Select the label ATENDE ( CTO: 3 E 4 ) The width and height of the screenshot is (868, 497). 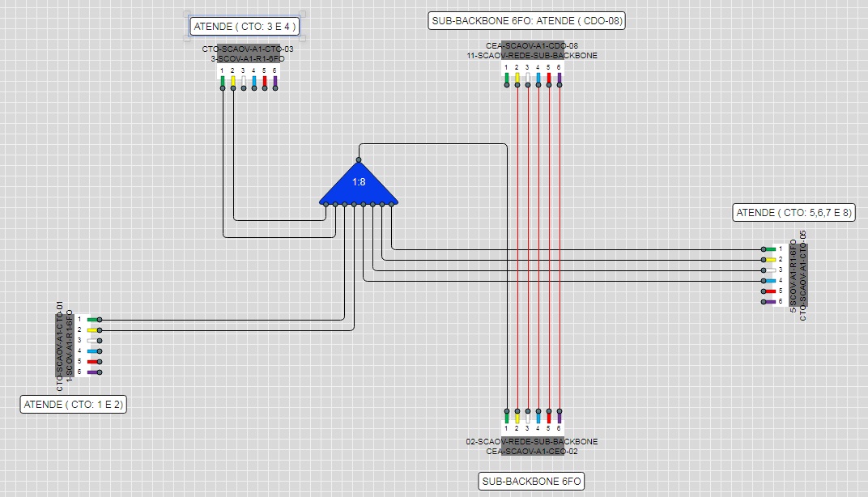[x=245, y=27]
